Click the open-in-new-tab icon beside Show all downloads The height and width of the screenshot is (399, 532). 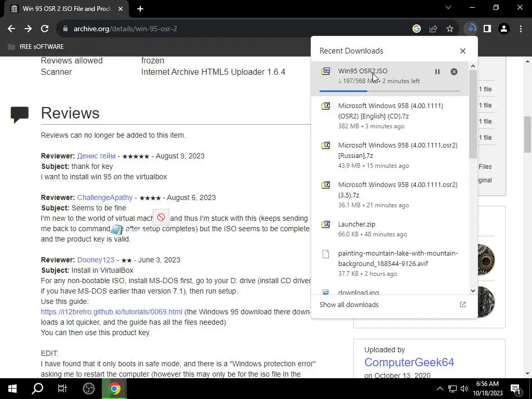tap(463, 304)
